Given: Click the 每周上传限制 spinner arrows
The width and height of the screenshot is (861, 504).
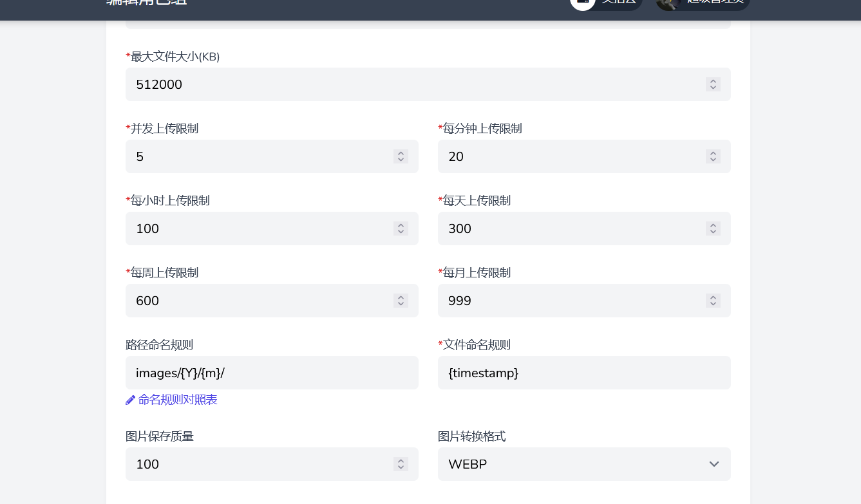Looking at the screenshot, I should click(401, 301).
